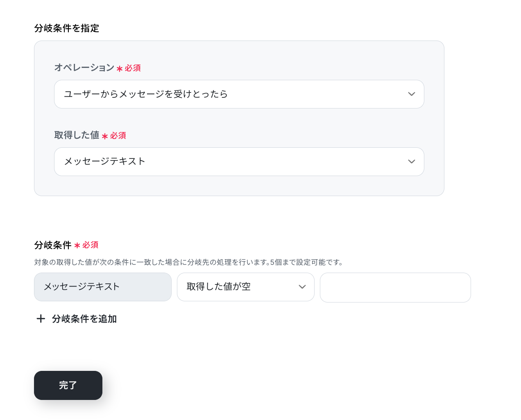Click the chevron beside 取得した値が空 condition
The image size is (521, 420).
pyautogui.click(x=302, y=287)
